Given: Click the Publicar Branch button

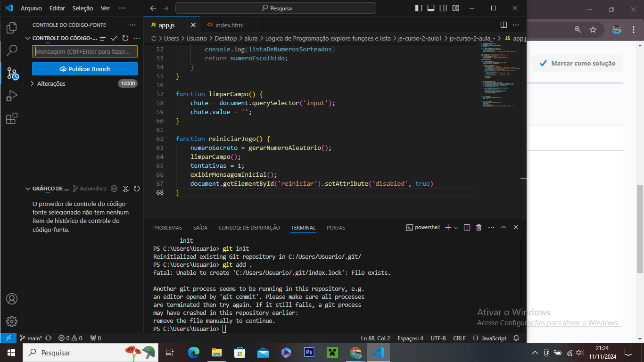Looking at the screenshot, I should [x=85, y=69].
